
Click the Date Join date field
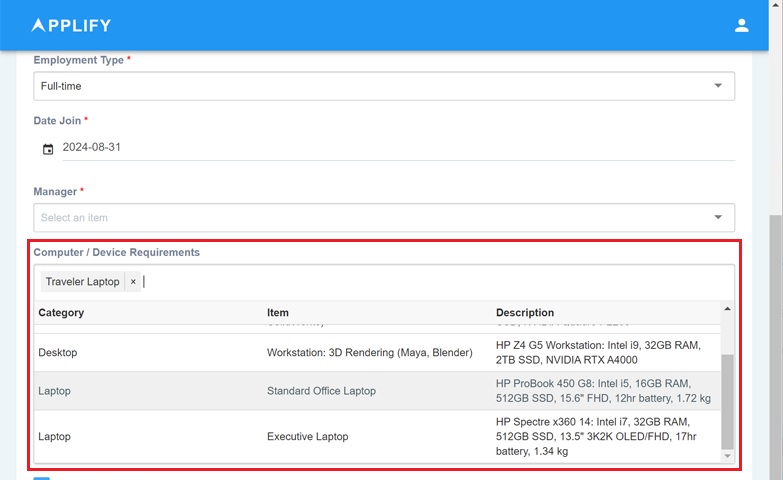click(x=390, y=147)
